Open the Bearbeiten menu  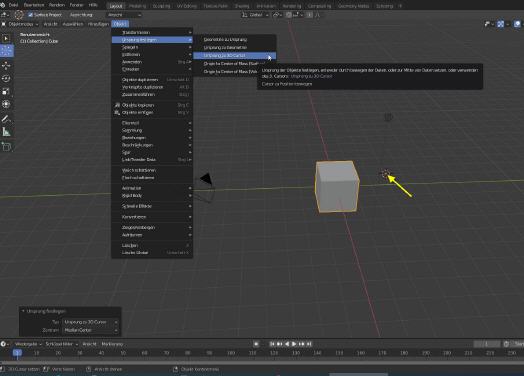coord(34,5)
